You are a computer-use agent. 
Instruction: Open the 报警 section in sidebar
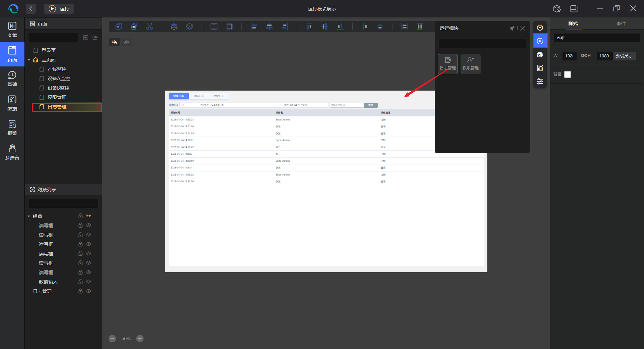tap(12, 128)
